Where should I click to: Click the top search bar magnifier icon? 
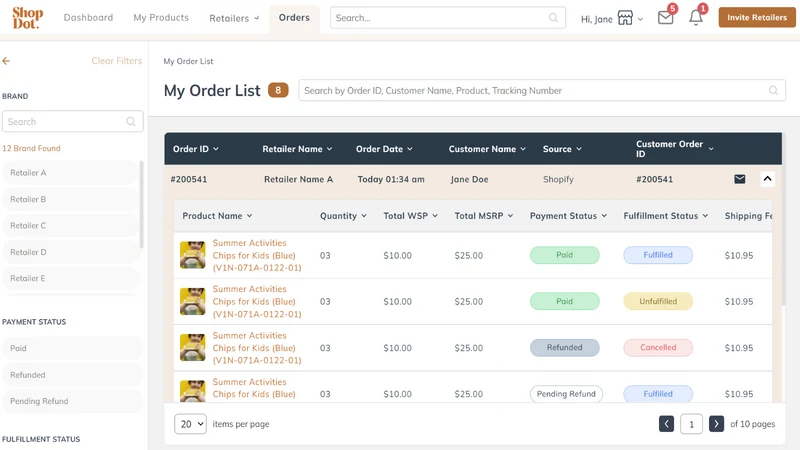pos(553,18)
